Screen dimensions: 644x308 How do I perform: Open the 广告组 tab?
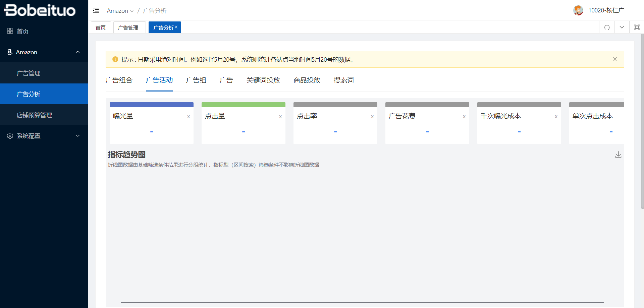click(x=196, y=80)
